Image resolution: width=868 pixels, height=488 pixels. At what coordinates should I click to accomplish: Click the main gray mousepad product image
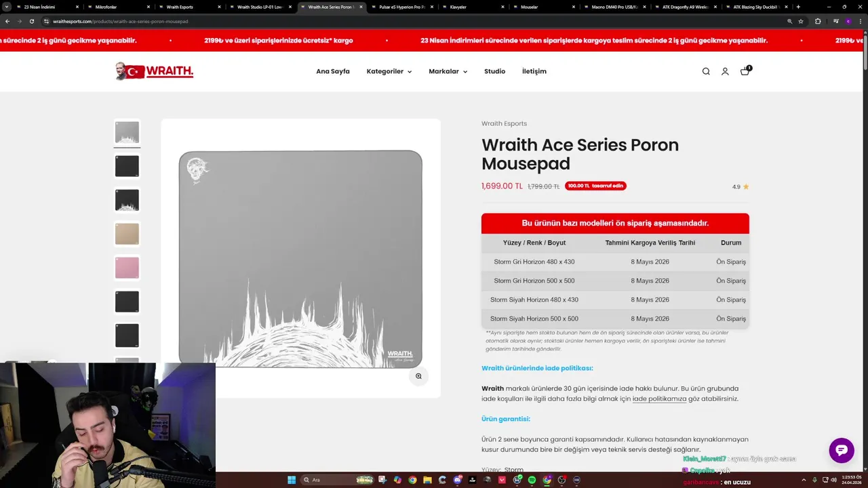(x=300, y=258)
